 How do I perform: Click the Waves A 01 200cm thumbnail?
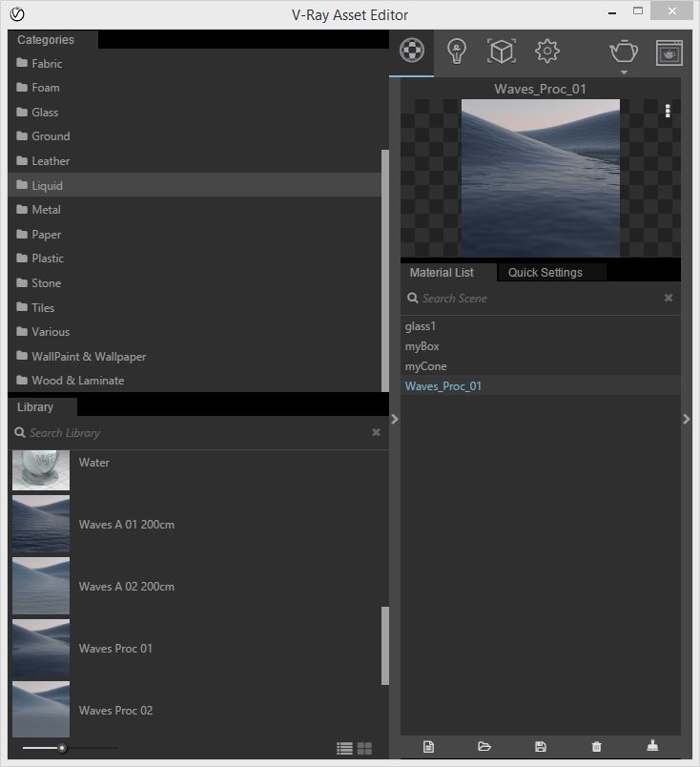point(41,524)
